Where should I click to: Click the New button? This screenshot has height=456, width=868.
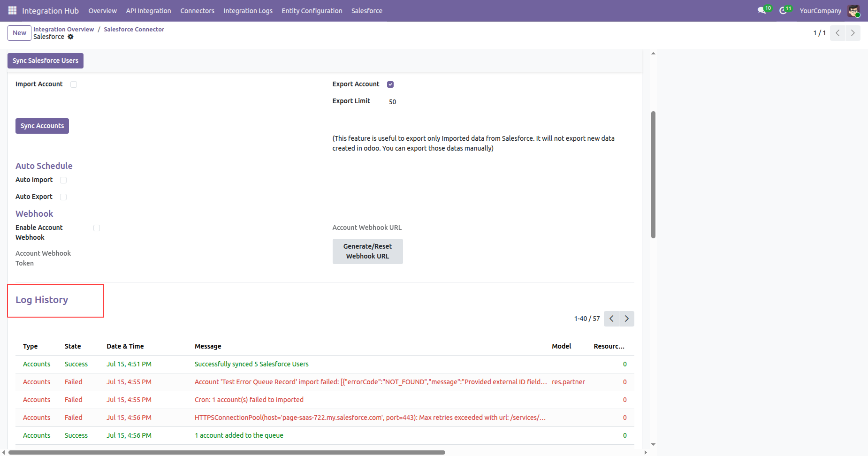click(x=19, y=33)
